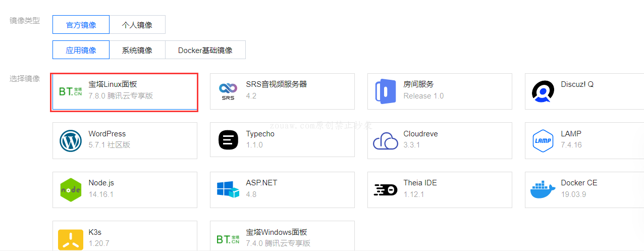
Task: Select the 应用镜像 option
Action: click(81, 50)
